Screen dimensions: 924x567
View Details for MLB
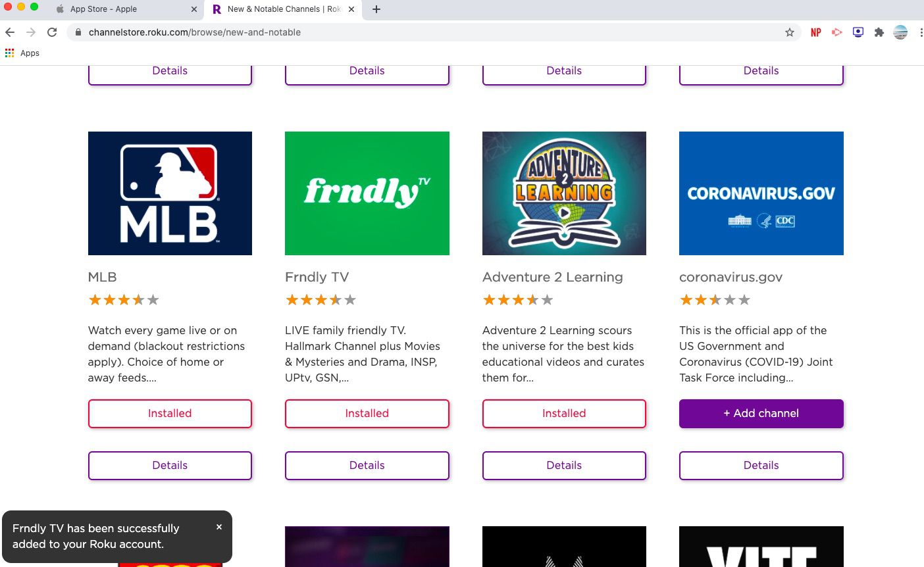(170, 466)
